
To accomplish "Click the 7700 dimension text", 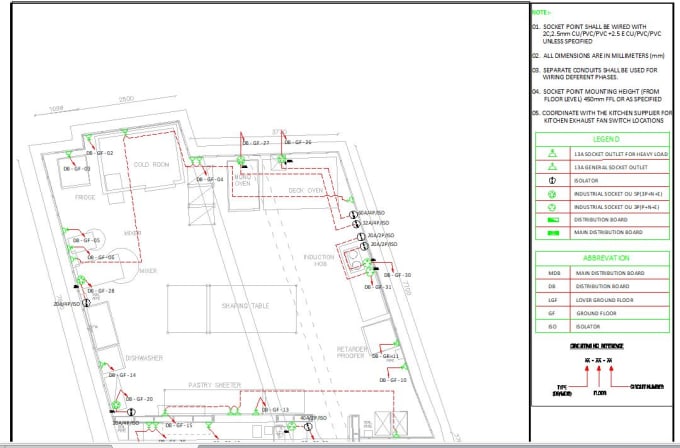I will coord(406,288).
